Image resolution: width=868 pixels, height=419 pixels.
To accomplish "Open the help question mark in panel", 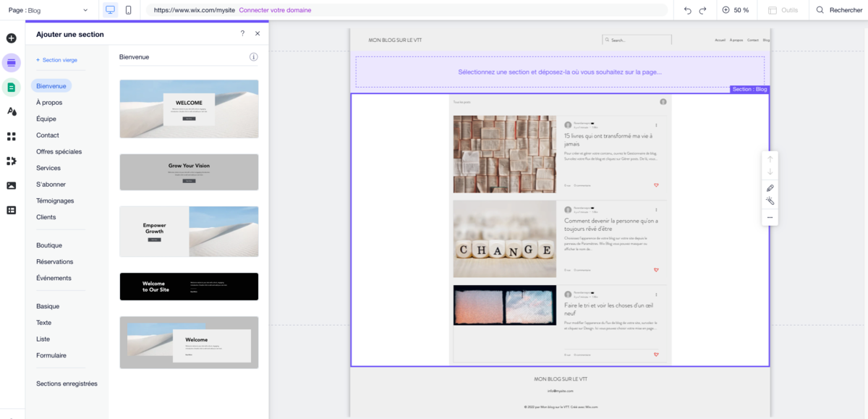I will pyautogui.click(x=242, y=33).
